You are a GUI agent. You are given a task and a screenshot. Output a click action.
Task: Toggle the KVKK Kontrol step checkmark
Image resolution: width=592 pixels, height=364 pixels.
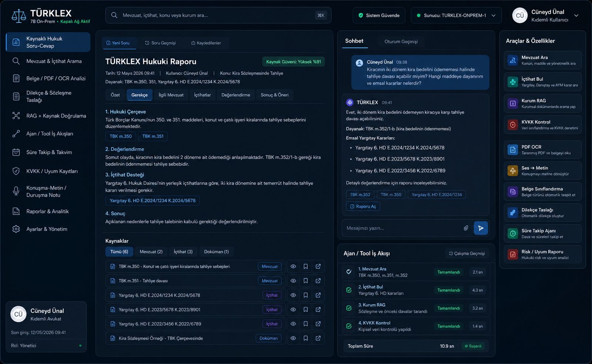(349, 326)
